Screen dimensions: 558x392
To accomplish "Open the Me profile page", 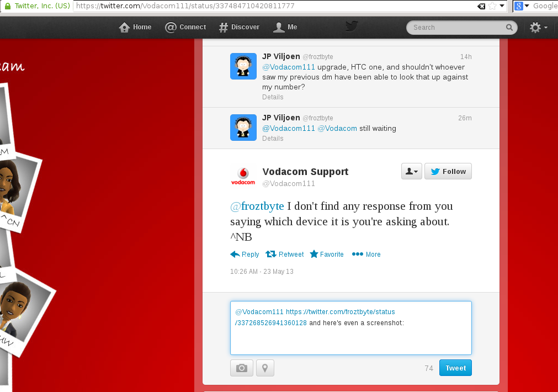I will point(285,28).
